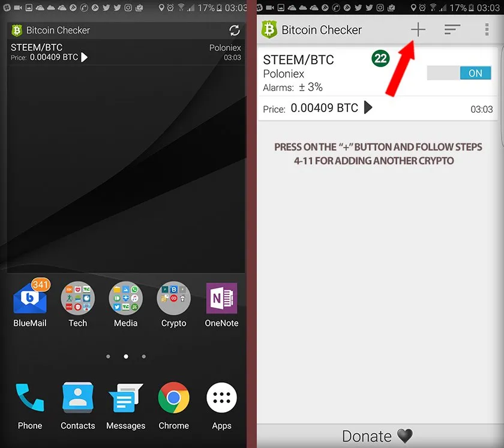Open the Media folder
The width and height of the screenshot is (504, 448).
(125, 304)
